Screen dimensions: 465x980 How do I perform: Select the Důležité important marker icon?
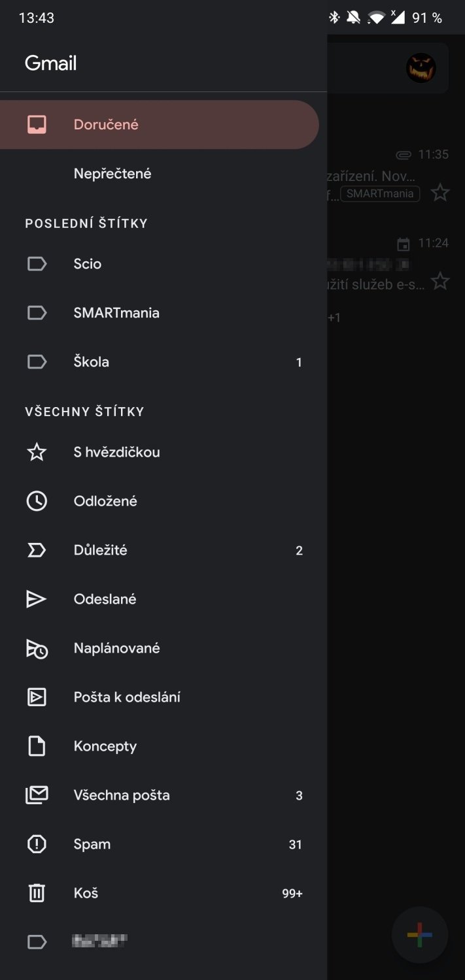point(37,550)
